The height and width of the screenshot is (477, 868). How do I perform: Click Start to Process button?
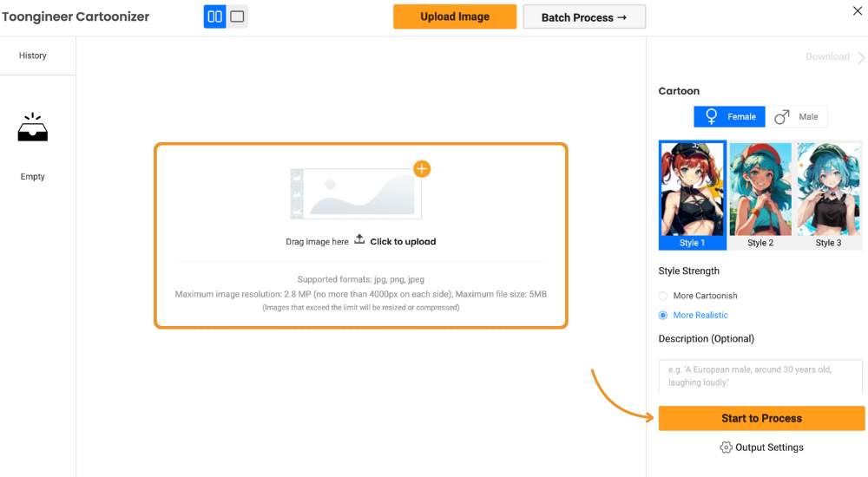pos(761,418)
